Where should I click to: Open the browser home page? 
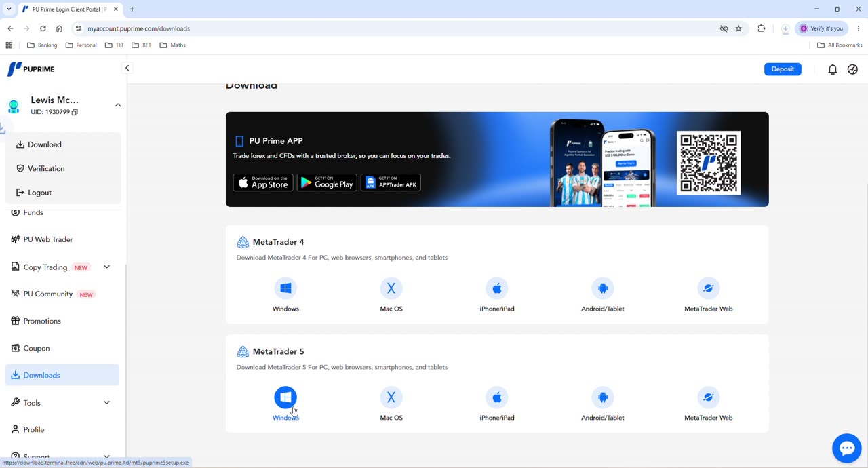[x=59, y=28]
